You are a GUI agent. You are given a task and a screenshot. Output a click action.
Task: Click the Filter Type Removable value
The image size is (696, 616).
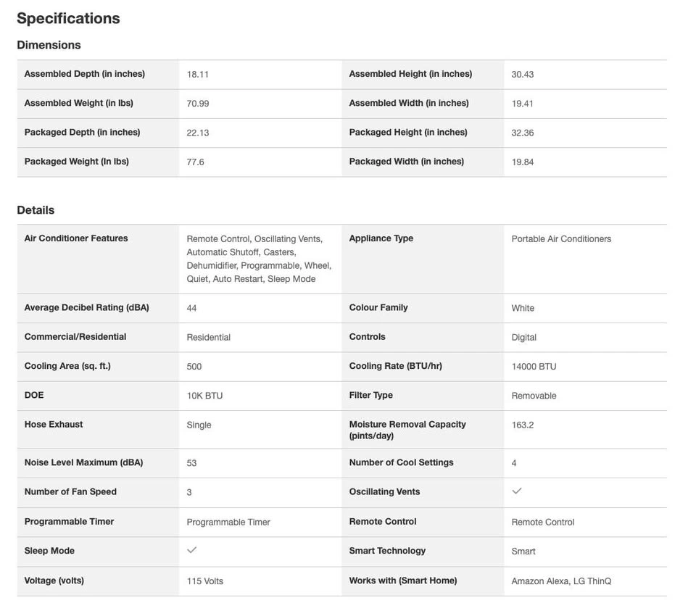coord(534,396)
